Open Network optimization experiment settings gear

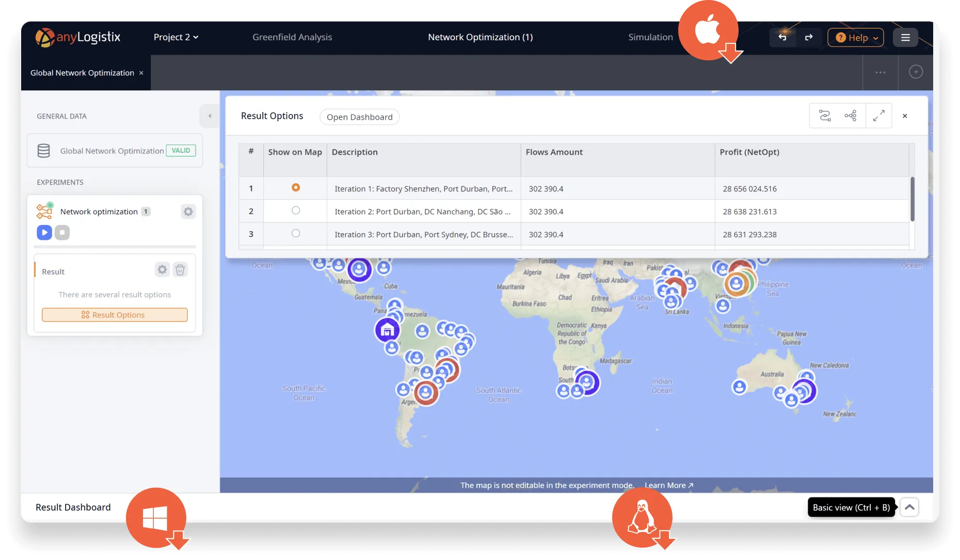click(x=188, y=212)
